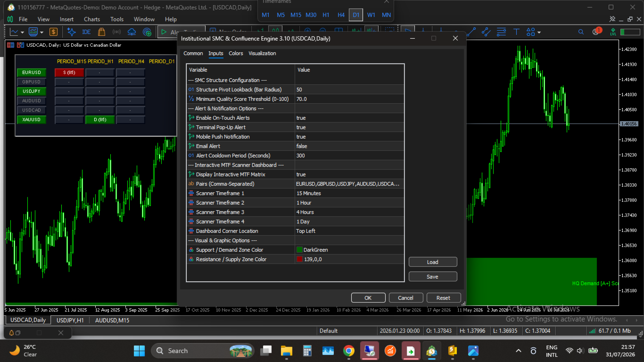Switch to the Colors tab in dialog
The width and height of the screenshot is (644, 362).
click(x=236, y=53)
